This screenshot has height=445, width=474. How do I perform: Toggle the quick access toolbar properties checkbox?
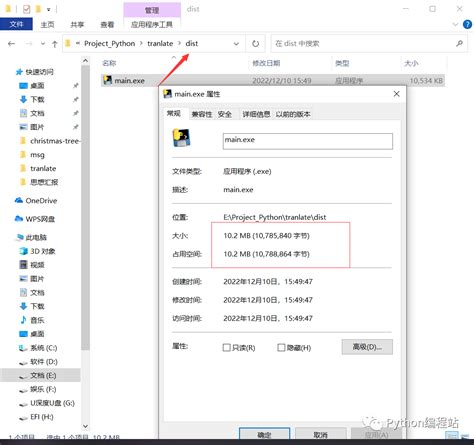(27, 9)
